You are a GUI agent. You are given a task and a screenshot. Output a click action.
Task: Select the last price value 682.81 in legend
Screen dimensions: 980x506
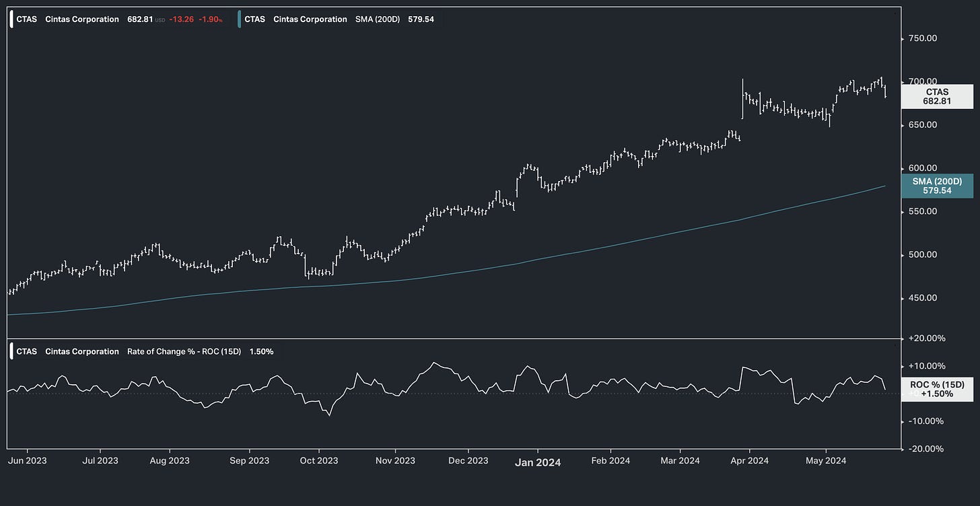pos(139,20)
